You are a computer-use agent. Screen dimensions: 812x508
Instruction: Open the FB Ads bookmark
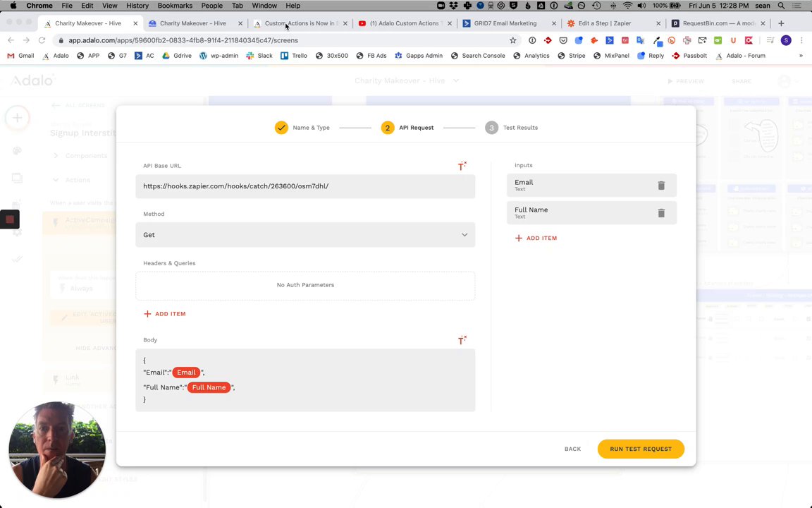pyautogui.click(x=371, y=56)
